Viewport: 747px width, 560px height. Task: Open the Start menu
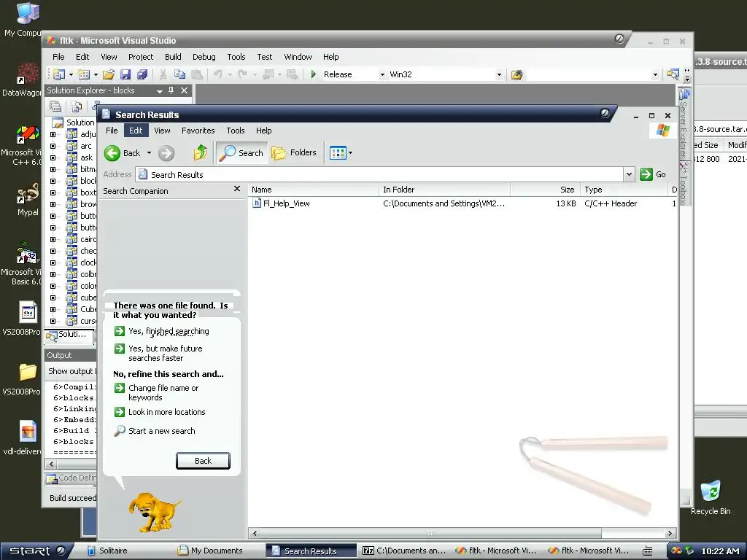pyautogui.click(x=36, y=551)
